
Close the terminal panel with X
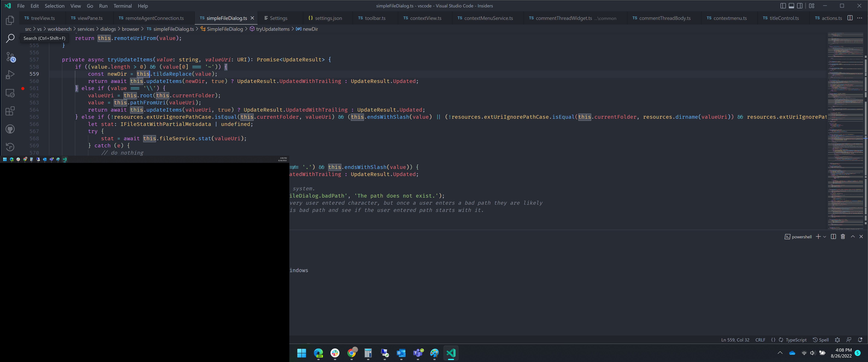[x=861, y=237]
